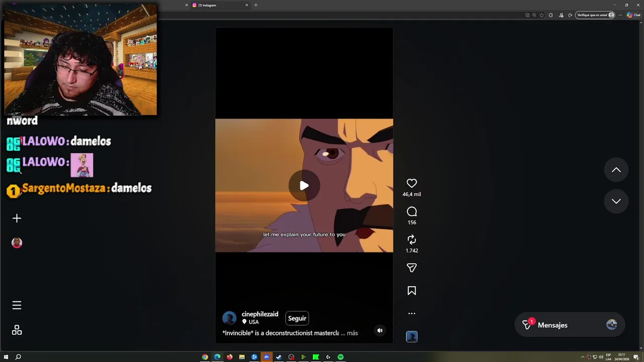Go to previous reel with up arrow
644x362 pixels.
coord(616,170)
